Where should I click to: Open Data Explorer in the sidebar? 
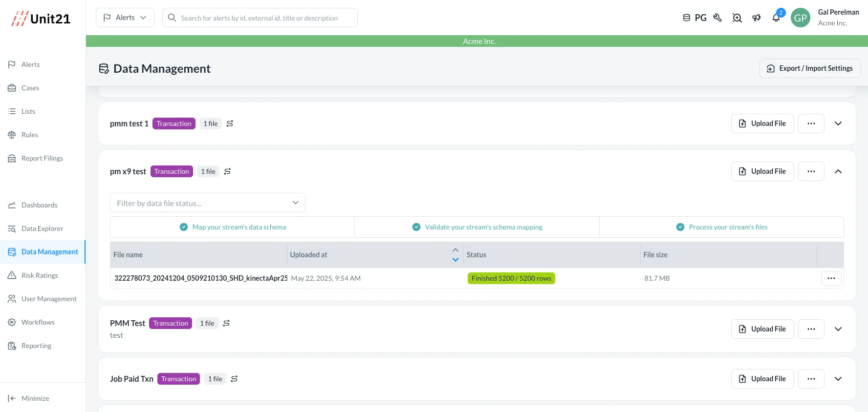click(43, 228)
